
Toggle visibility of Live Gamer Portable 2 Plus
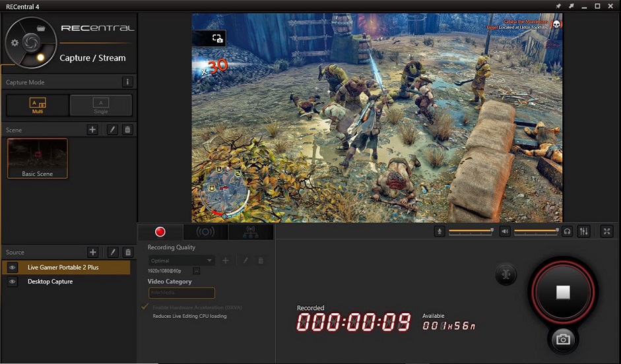coord(13,268)
